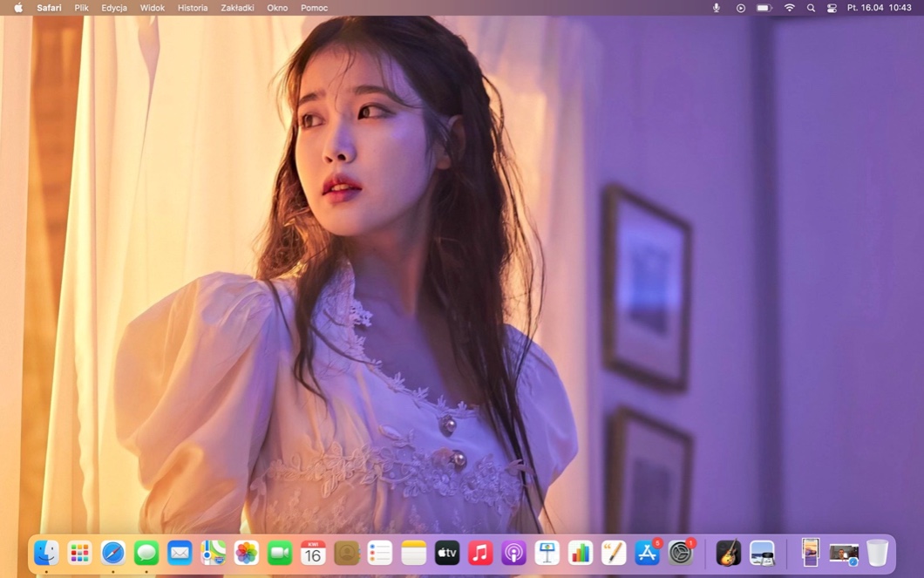Expand the battery status menu
924x578 pixels.
point(764,8)
